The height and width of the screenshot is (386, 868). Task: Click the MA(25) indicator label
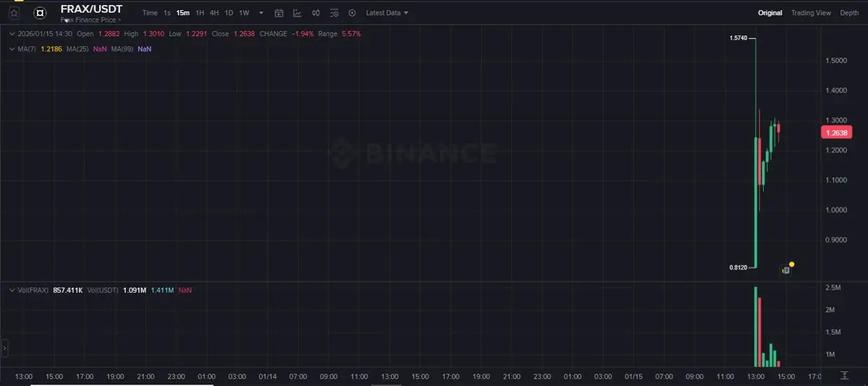click(x=77, y=48)
